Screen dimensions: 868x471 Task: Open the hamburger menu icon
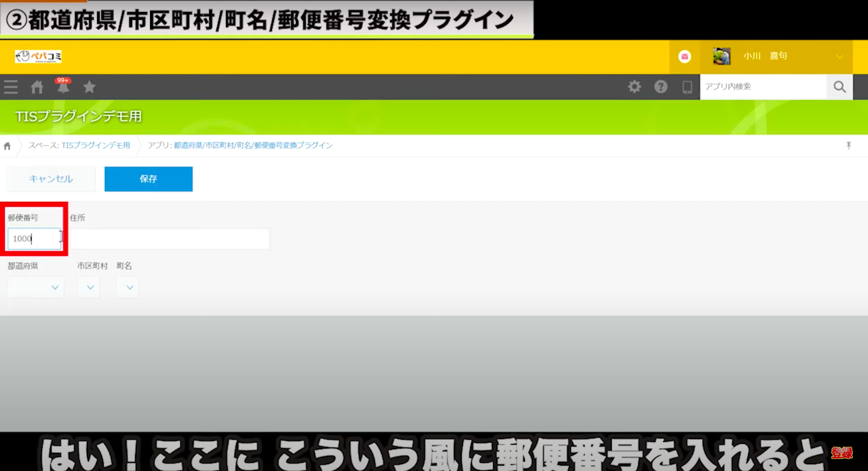pyautogui.click(x=11, y=87)
